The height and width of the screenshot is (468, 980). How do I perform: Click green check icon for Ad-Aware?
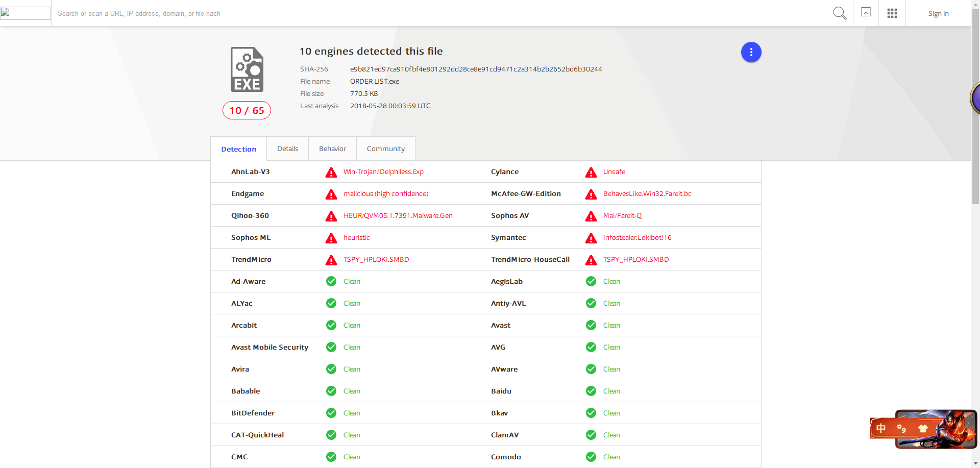click(331, 281)
